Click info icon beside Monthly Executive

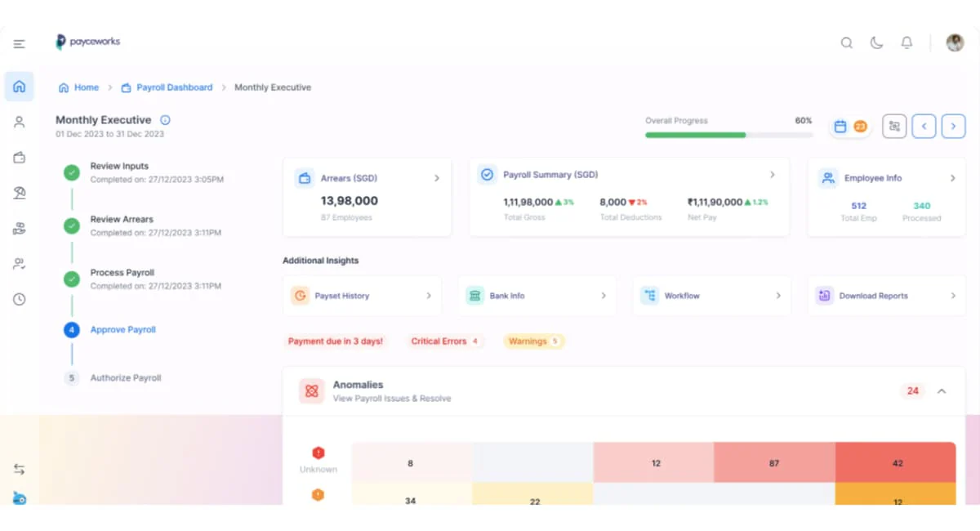pos(165,120)
